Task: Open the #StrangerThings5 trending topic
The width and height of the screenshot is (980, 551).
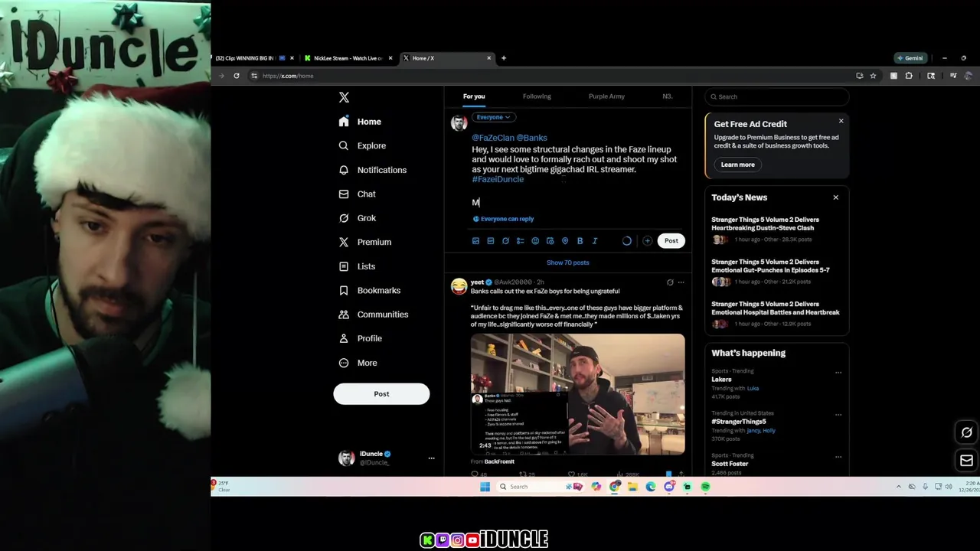Action: (739, 422)
